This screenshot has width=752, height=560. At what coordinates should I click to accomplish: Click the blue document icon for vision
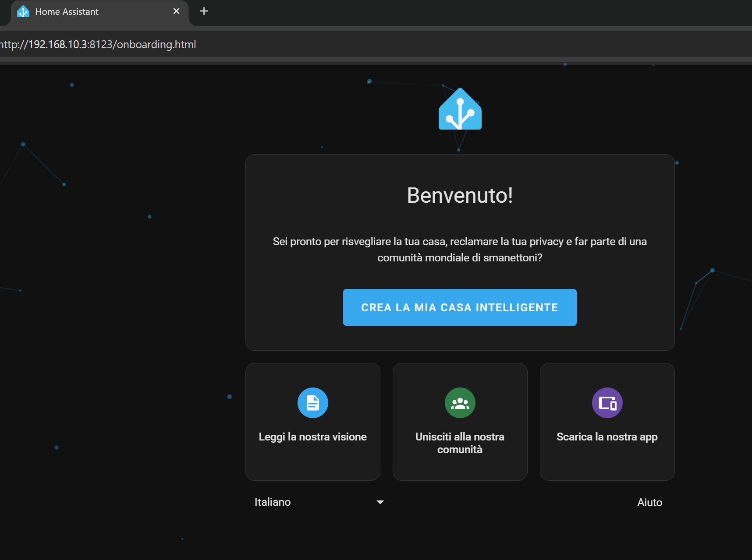[x=313, y=403]
